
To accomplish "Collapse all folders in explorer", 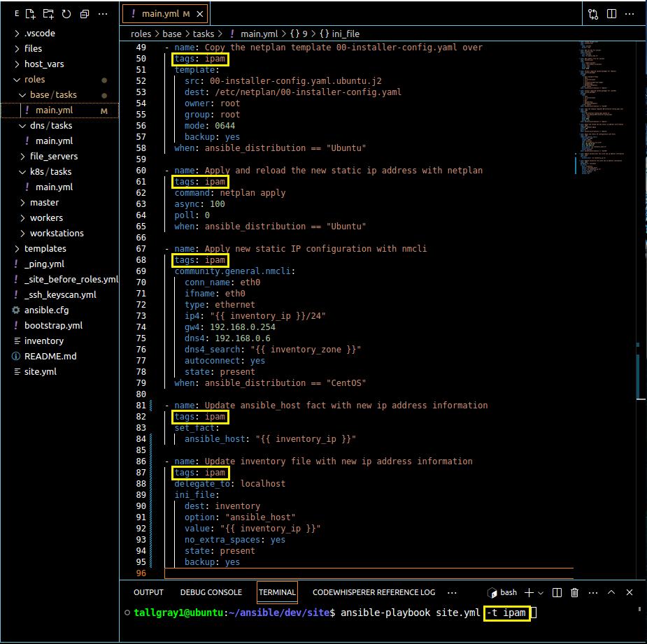I will click(85, 14).
